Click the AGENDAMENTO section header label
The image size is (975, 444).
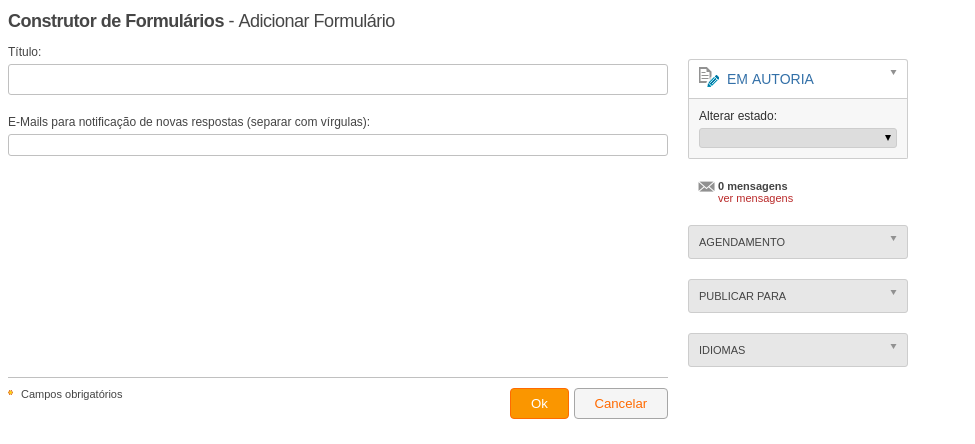742,243
